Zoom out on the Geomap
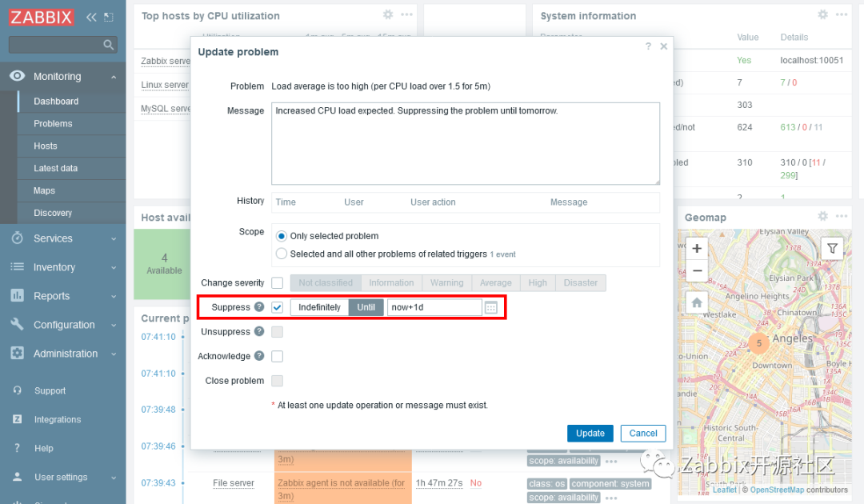 (x=697, y=270)
